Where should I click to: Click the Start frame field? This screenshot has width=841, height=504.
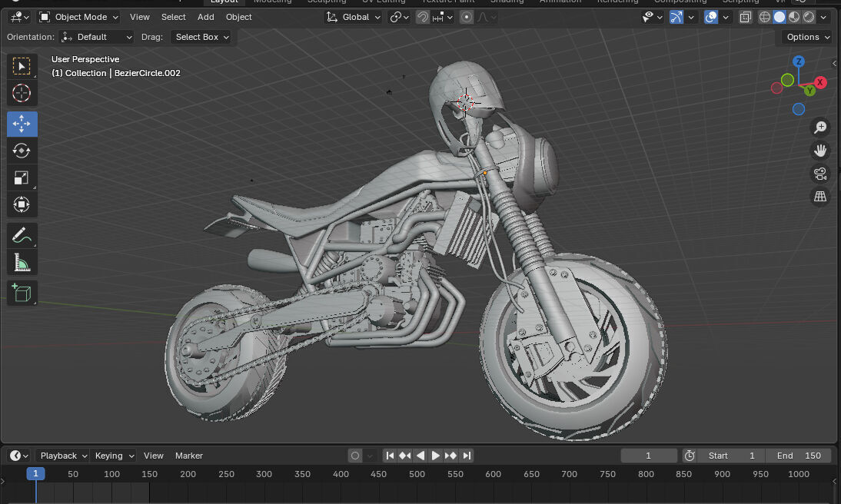pyautogui.click(x=731, y=456)
